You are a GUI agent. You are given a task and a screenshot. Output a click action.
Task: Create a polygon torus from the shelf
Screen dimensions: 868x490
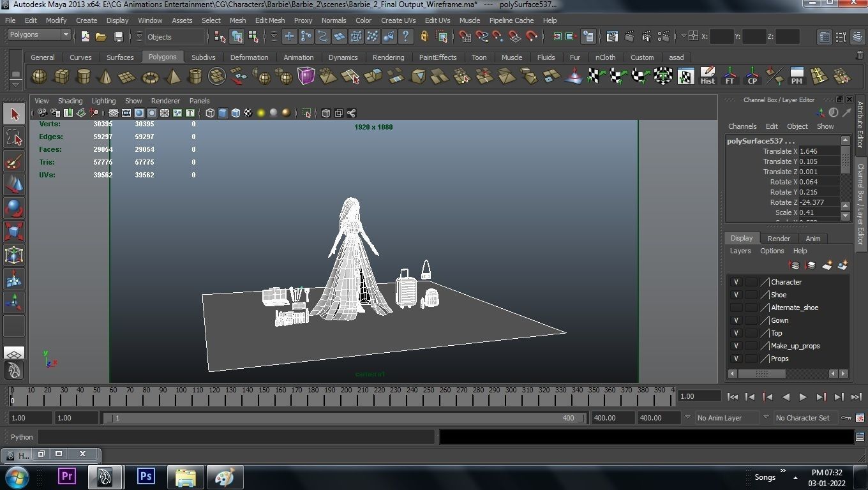pyautogui.click(x=150, y=77)
